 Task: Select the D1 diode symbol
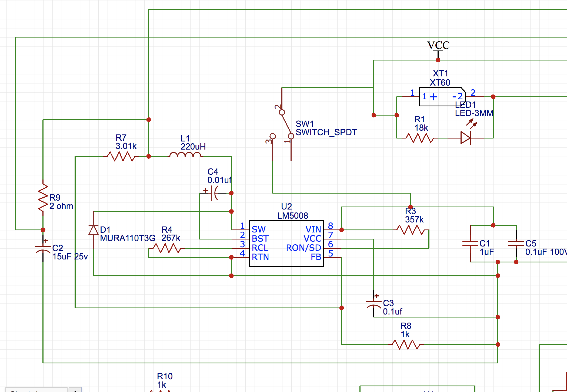94,230
